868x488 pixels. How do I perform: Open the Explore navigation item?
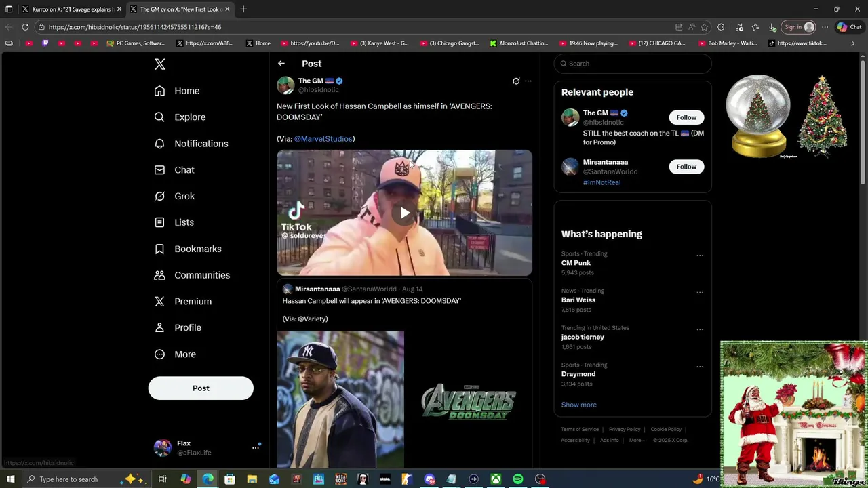pos(180,117)
